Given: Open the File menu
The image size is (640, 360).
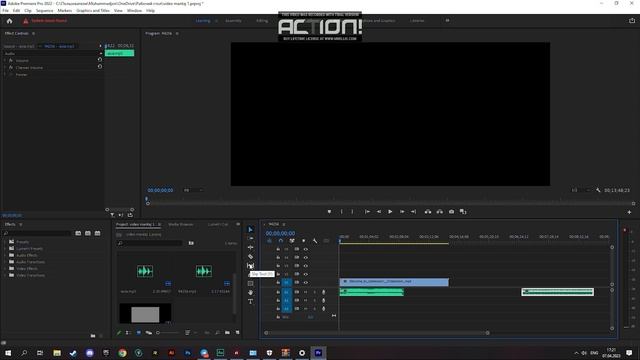Looking at the screenshot, I should click(5, 11).
